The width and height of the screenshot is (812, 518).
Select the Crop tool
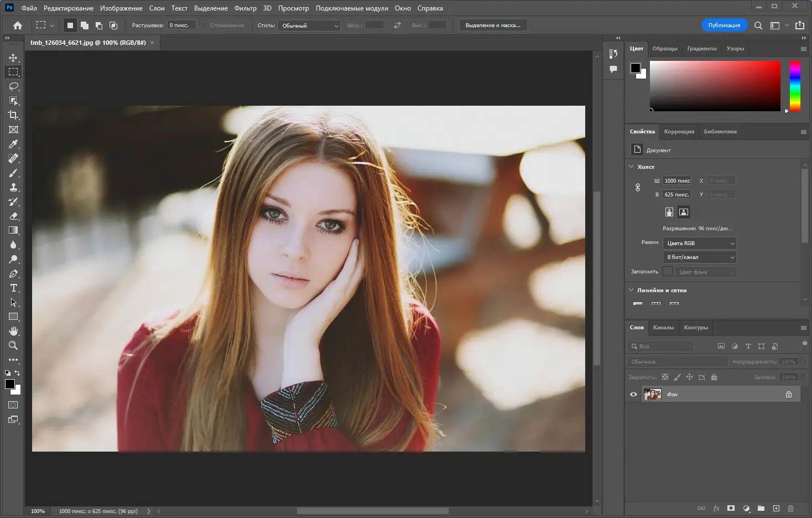coord(13,115)
